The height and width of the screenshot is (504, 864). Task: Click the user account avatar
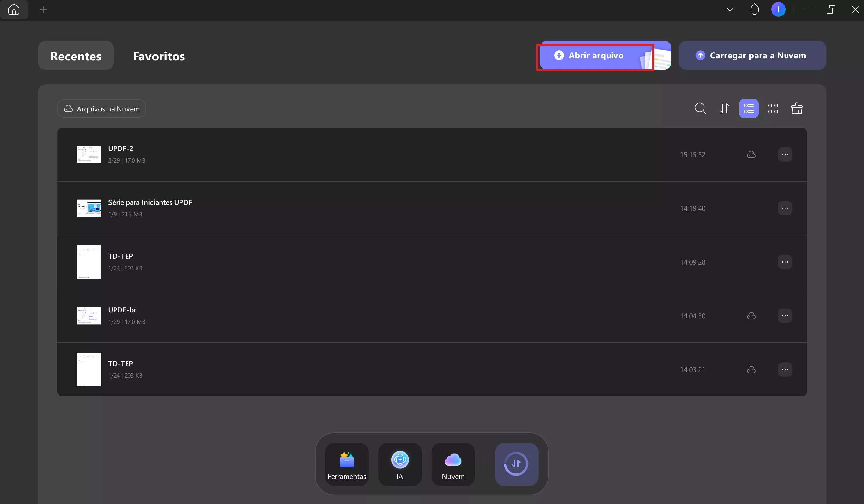coord(778,9)
